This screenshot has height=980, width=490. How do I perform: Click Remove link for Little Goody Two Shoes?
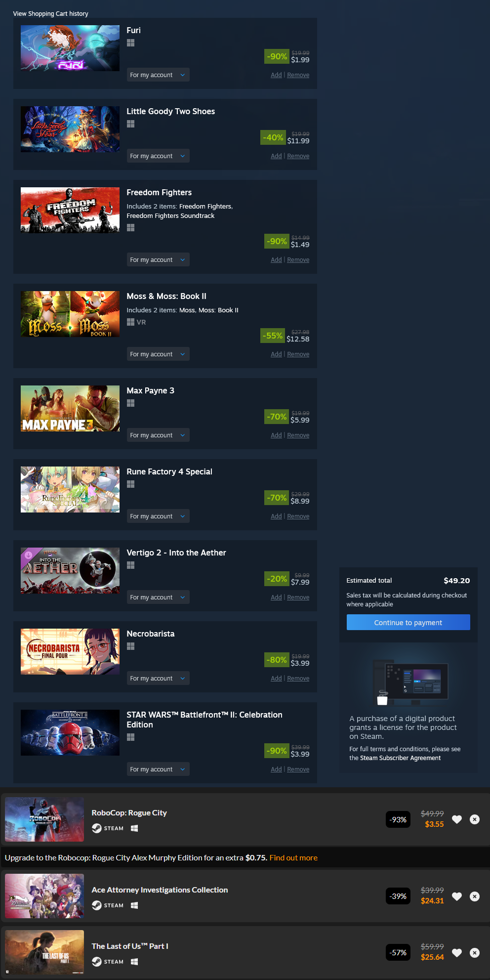298,156
